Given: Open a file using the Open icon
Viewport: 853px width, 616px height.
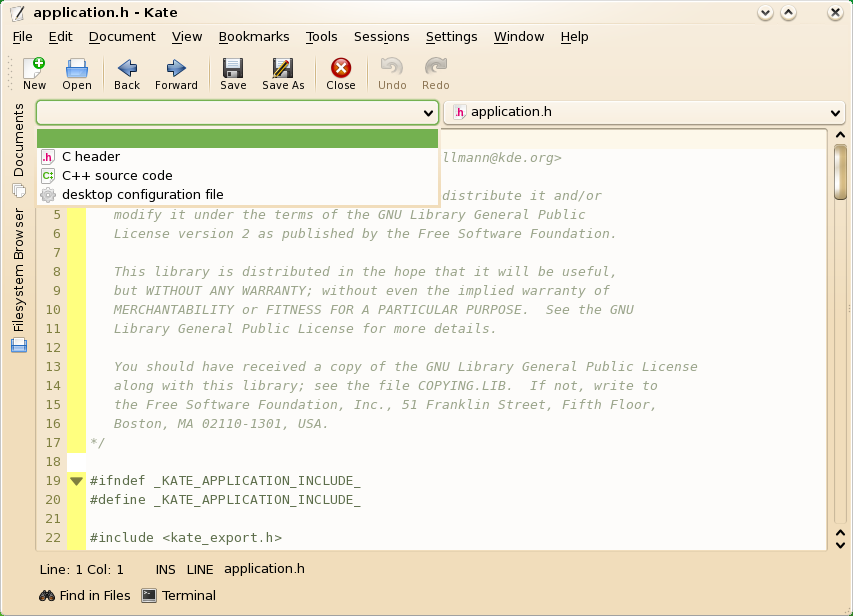Looking at the screenshot, I should click(x=77, y=73).
